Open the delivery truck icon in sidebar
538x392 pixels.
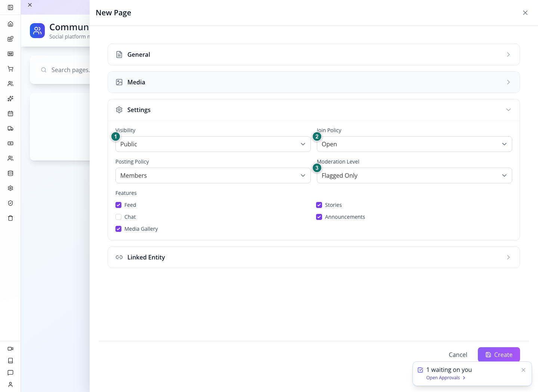10,128
